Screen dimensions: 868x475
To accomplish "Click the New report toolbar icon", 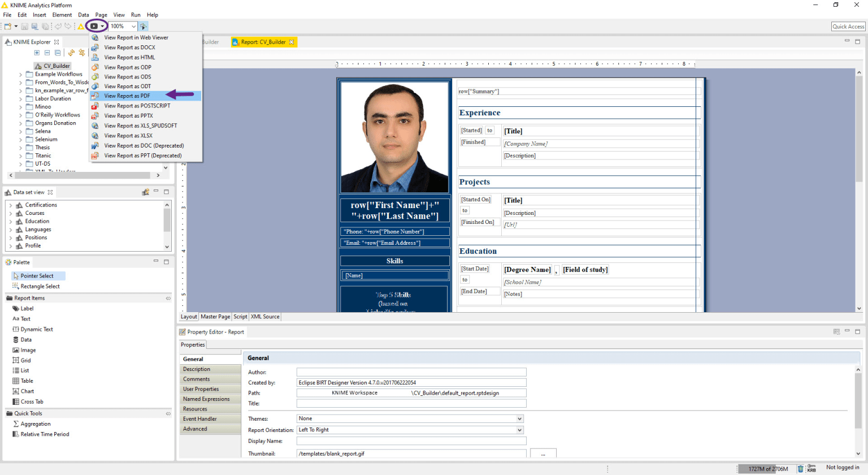I will point(8,26).
